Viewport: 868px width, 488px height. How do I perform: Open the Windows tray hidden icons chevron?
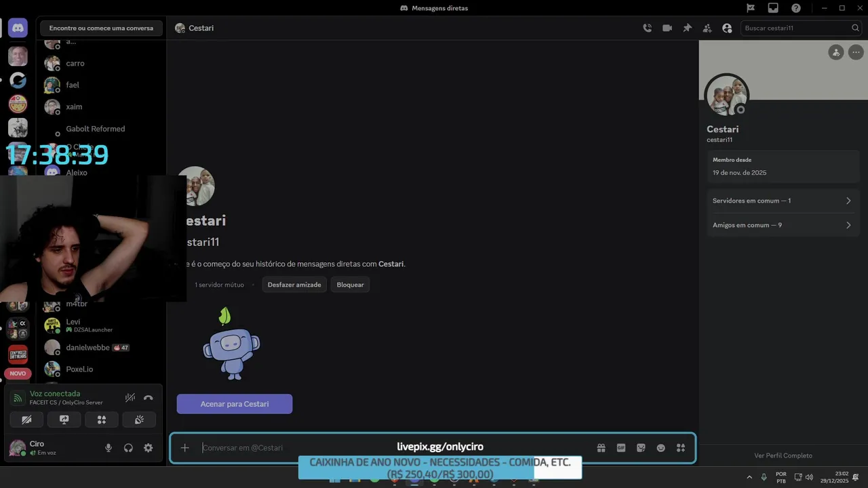(x=749, y=477)
